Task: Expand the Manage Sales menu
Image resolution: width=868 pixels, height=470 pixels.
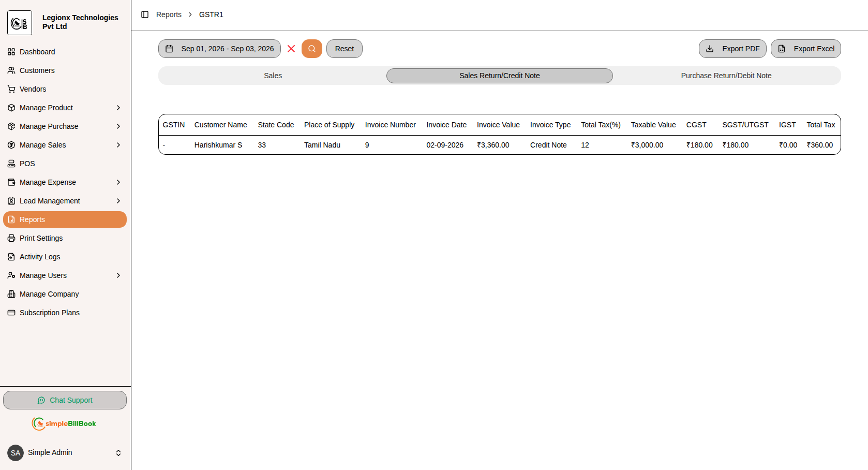Action: (65, 145)
